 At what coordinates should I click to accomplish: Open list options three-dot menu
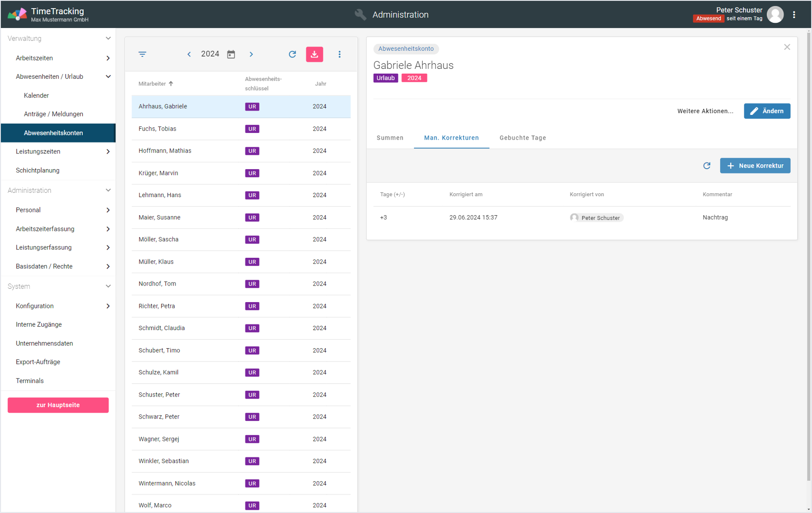(x=339, y=54)
